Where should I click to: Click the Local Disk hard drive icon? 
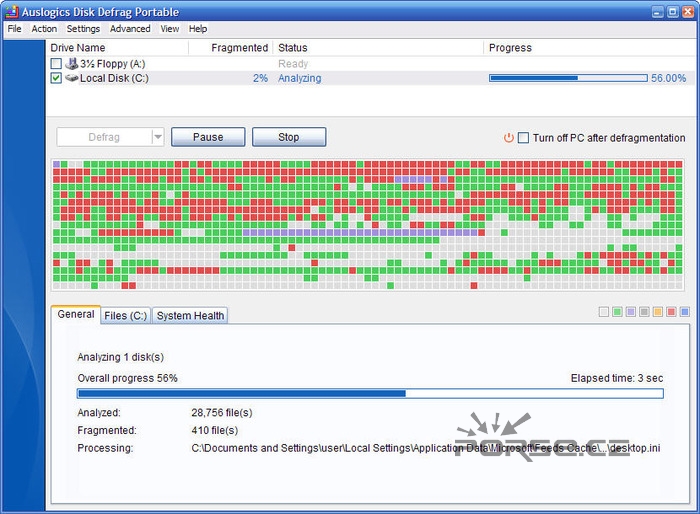tap(71, 78)
